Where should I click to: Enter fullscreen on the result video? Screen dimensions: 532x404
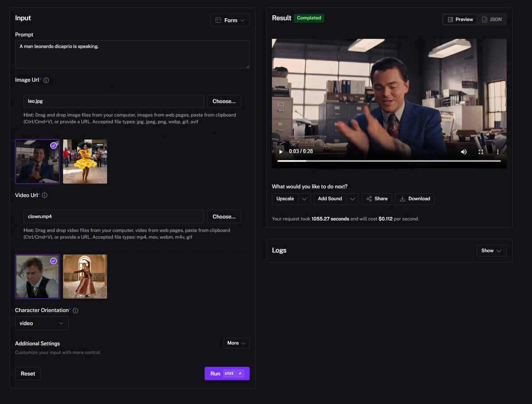click(481, 152)
